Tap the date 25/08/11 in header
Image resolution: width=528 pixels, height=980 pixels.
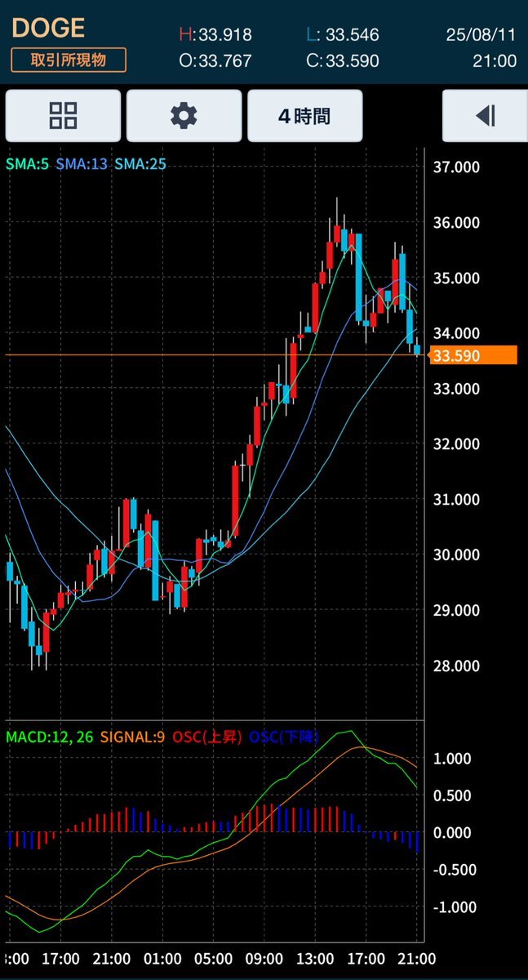pos(481,35)
